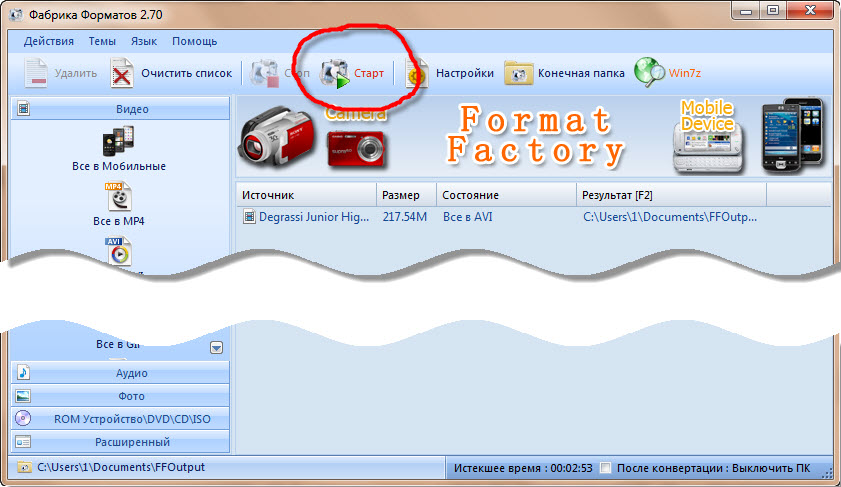This screenshot has height=487, width=841.
Task: Click the music note icon beside Аудио
Action: point(23,372)
